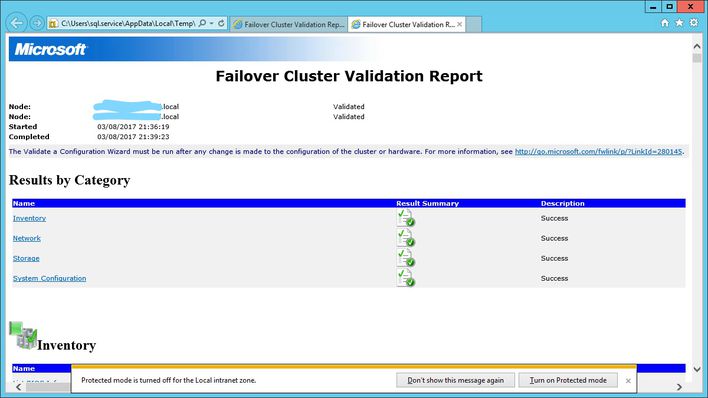The height and width of the screenshot is (398, 708).
Task: Click the Network row success result icon
Action: point(405,238)
